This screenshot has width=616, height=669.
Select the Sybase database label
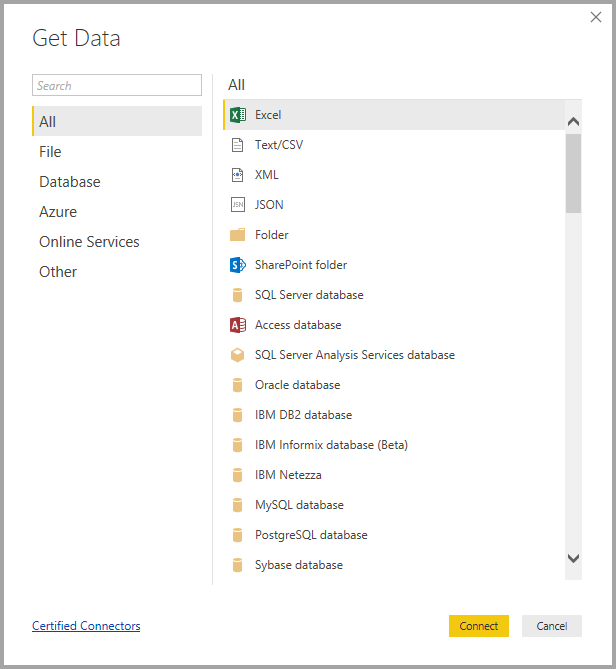pos(299,565)
